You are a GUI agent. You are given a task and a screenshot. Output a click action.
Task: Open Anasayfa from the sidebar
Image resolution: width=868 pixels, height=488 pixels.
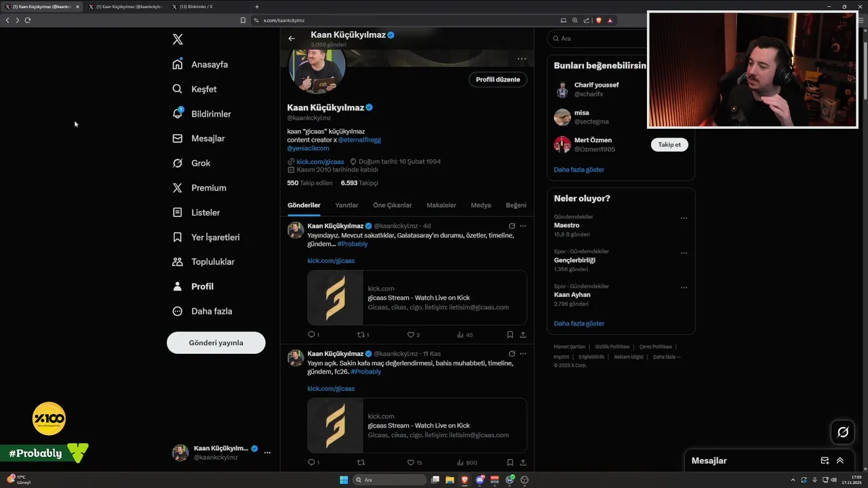coord(200,64)
